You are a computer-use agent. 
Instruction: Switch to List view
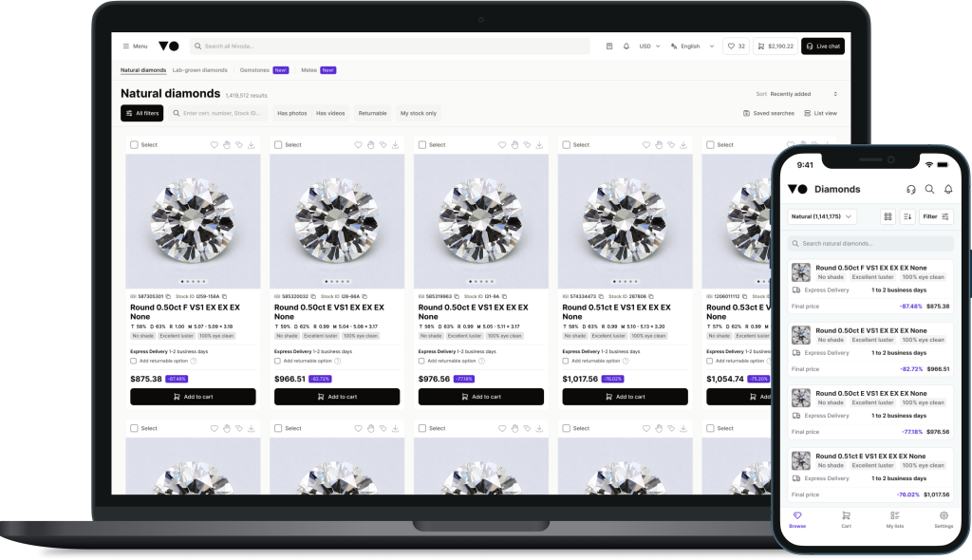pos(821,114)
